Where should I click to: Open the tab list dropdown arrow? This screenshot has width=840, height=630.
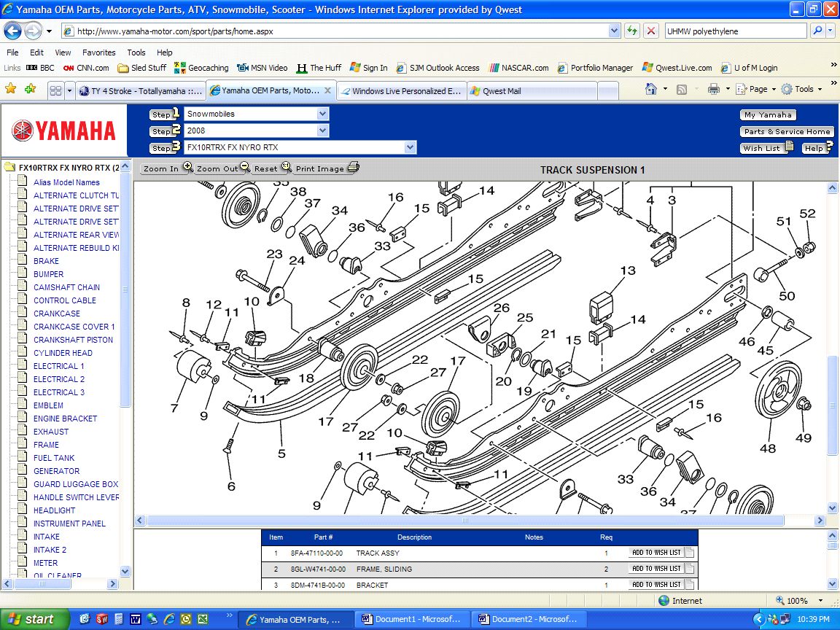coord(69,90)
